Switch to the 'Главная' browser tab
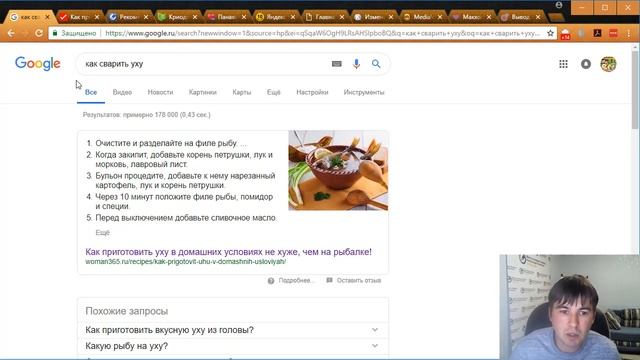 click(x=324, y=17)
